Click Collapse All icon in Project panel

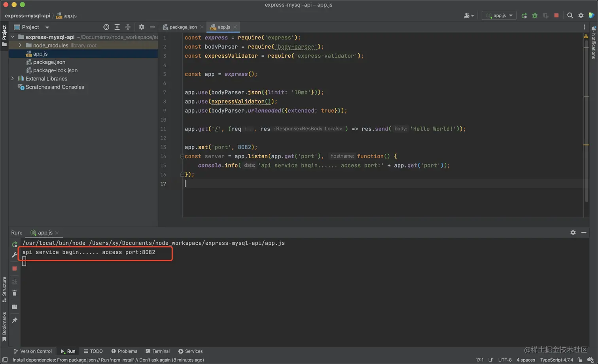[x=128, y=27]
